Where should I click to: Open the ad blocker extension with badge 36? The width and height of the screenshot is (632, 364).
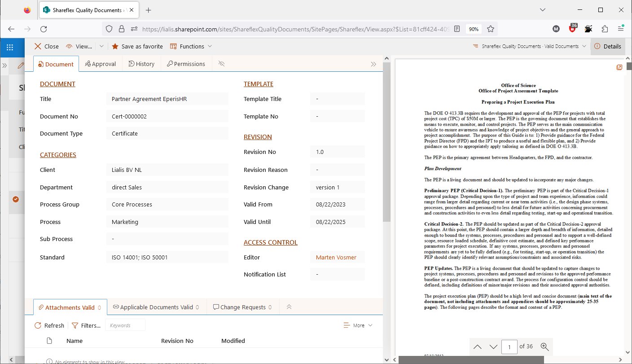[x=573, y=28]
